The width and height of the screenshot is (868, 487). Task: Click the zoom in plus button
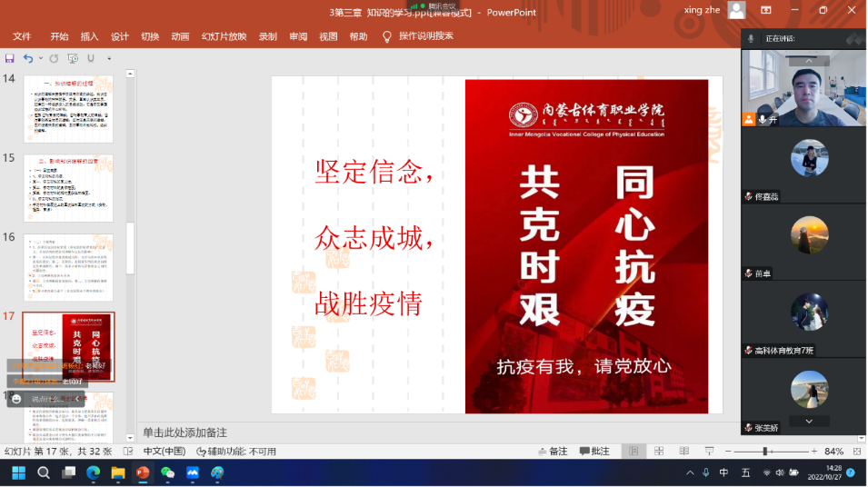813,452
